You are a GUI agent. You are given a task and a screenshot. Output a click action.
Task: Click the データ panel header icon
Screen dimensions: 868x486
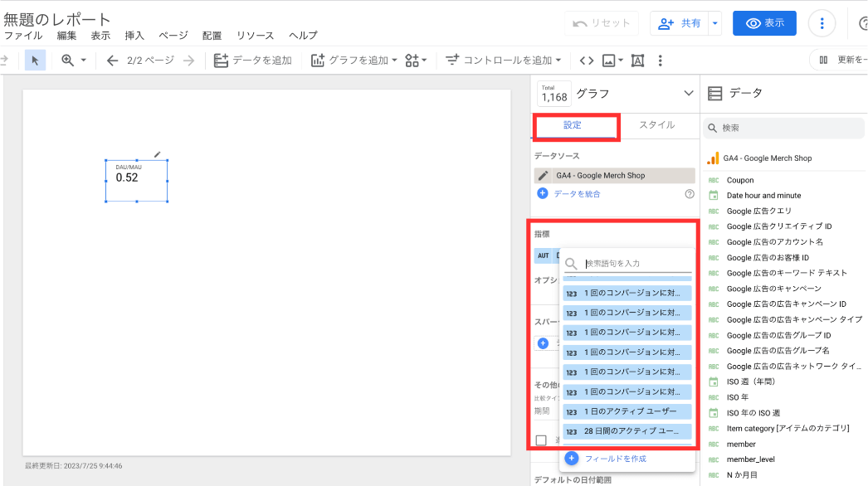[x=714, y=93]
